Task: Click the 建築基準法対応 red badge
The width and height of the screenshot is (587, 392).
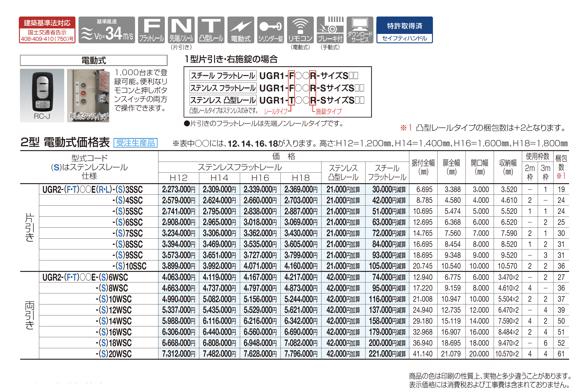Action: pyautogui.click(x=47, y=30)
